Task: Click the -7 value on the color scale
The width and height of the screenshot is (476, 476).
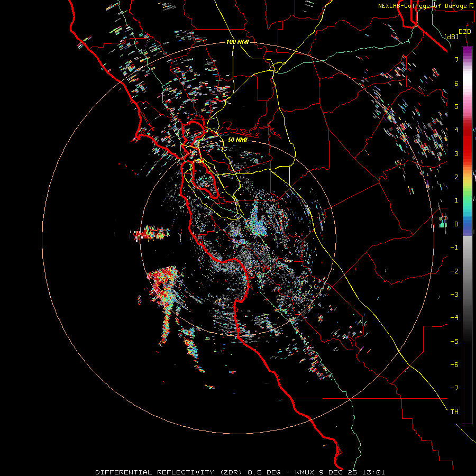Action: point(454,388)
